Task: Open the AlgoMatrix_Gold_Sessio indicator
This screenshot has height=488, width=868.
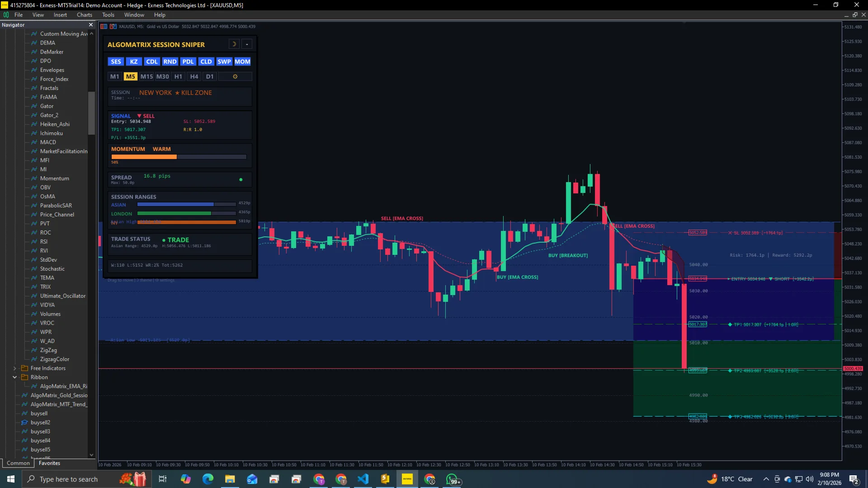Action: [59, 395]
